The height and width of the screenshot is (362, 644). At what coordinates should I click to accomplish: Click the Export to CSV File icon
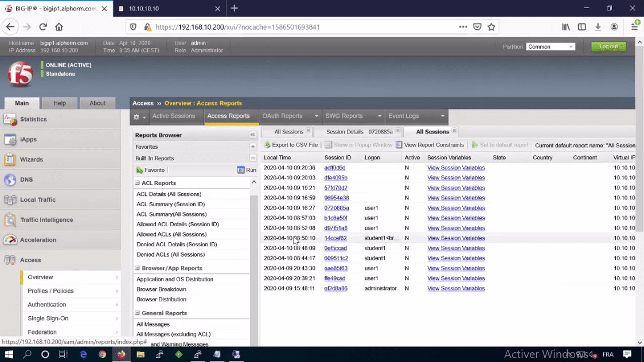coord(269,144)
